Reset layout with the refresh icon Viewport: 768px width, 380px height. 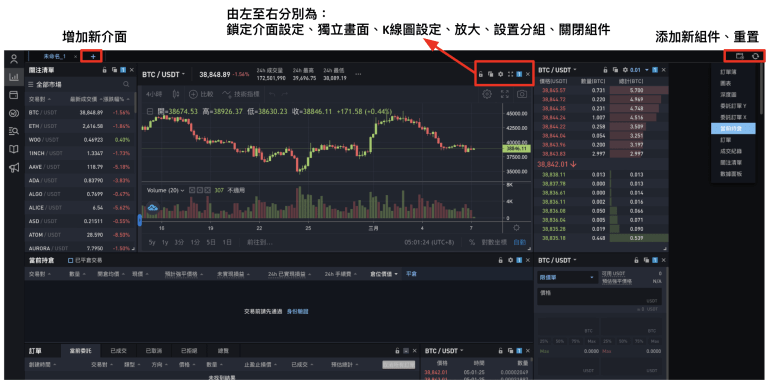click(x=756, y=56)
